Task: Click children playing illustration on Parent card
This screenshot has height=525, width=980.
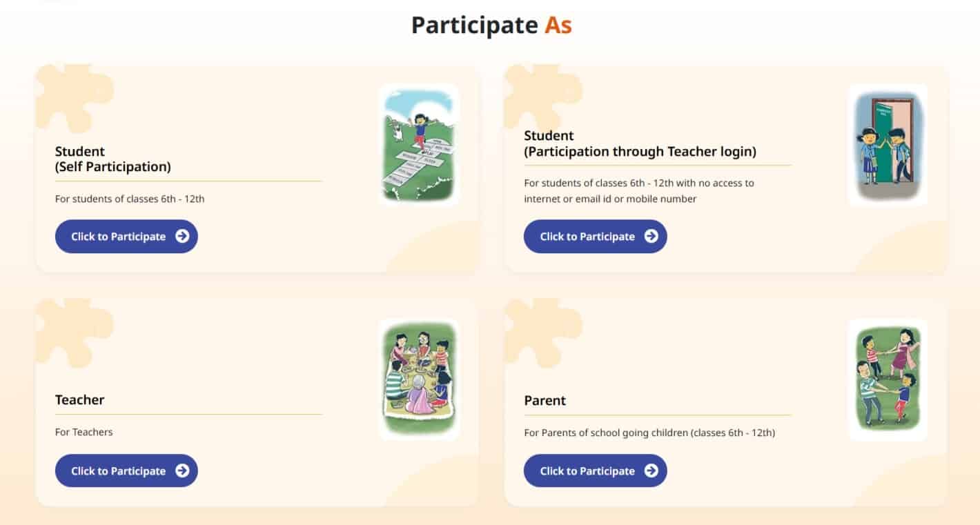Action: point(888,379)
